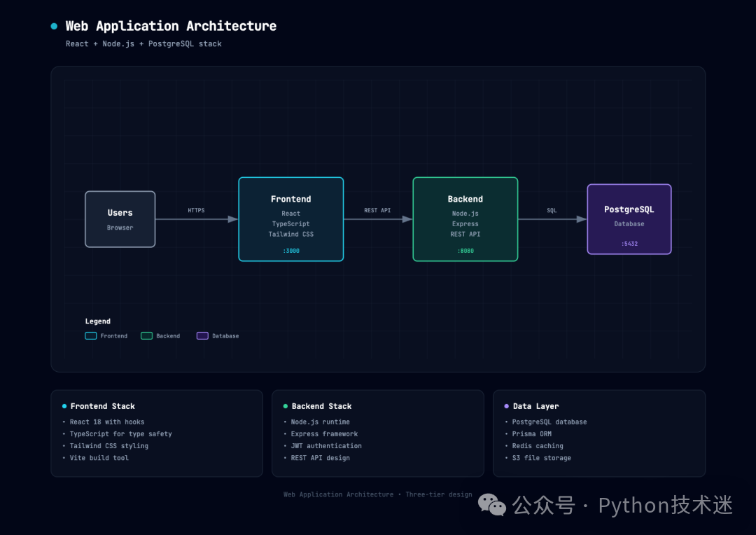Click "JWT authentication" list item
Viewport: 756px width, 535px height.
[x=326, y=446]
